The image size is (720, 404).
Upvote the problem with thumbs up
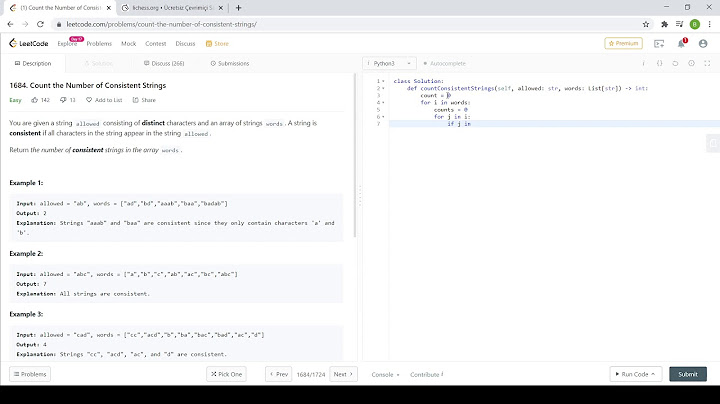click(34, 100)
